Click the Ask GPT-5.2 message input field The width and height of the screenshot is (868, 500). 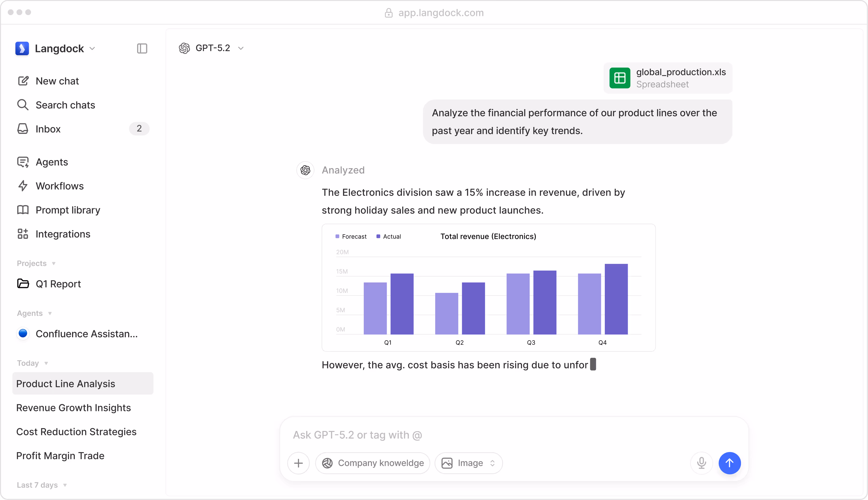[x=481, y=435]
